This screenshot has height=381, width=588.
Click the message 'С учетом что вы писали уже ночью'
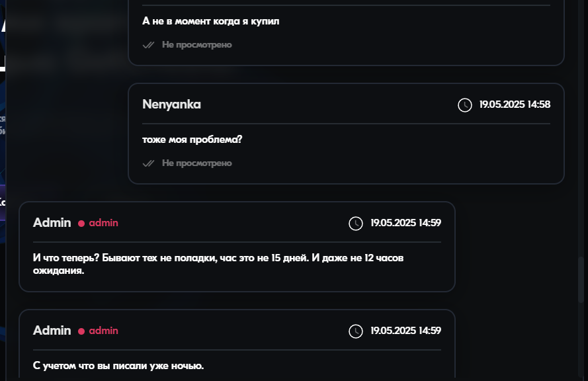[x=118, y=366]
